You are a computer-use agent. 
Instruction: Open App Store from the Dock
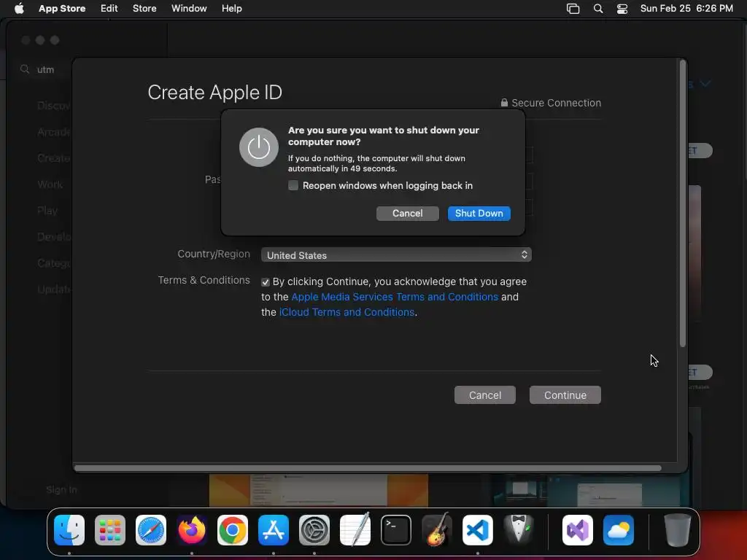coord(274,530)
